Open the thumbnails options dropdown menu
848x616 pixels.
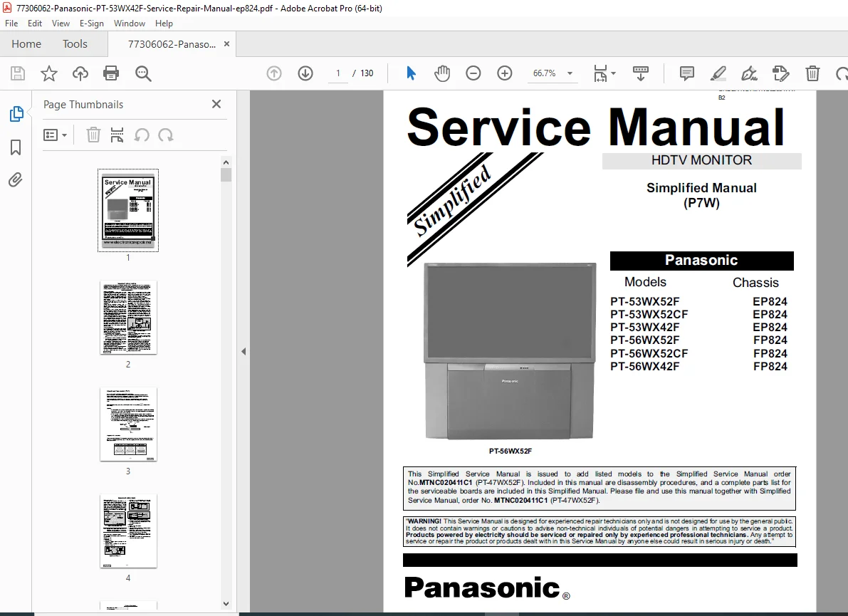(x=55, y=135)
